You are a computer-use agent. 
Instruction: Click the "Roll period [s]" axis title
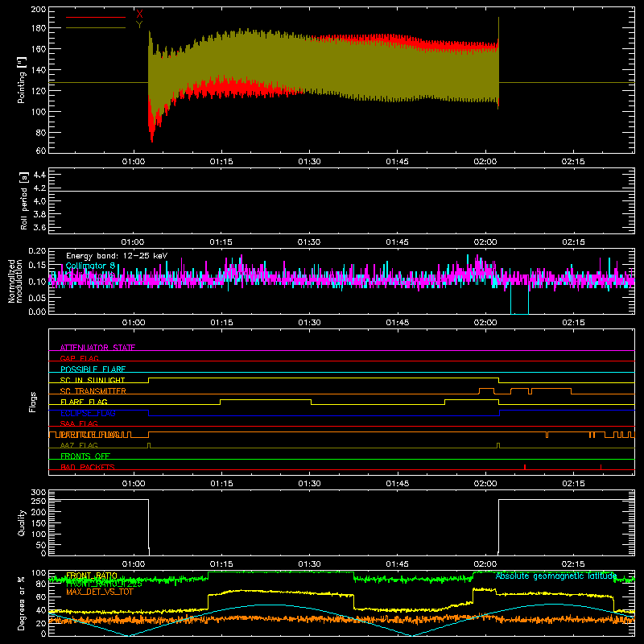23,200
